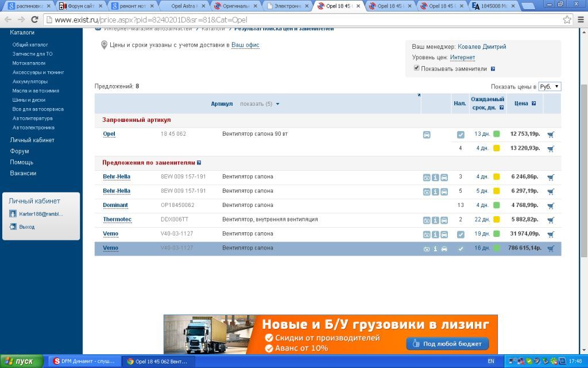Viewport: 588px width, 368px height.
Task: Open currency dropdown Руб.
Action: click(x=550, y=86)
